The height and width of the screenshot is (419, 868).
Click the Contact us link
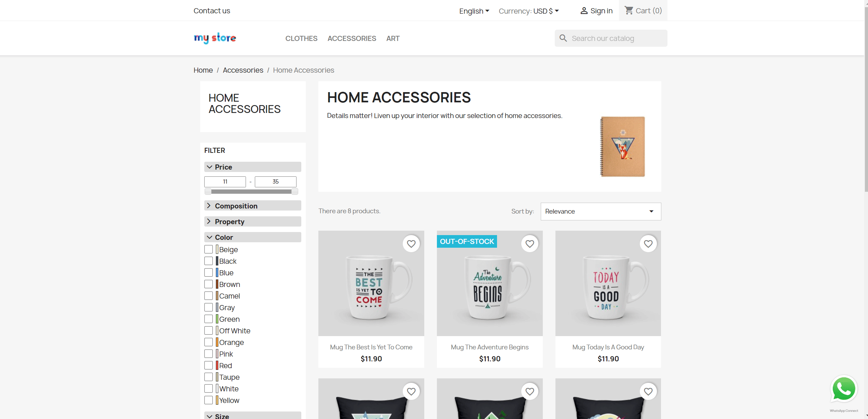[x=212, y=11]
